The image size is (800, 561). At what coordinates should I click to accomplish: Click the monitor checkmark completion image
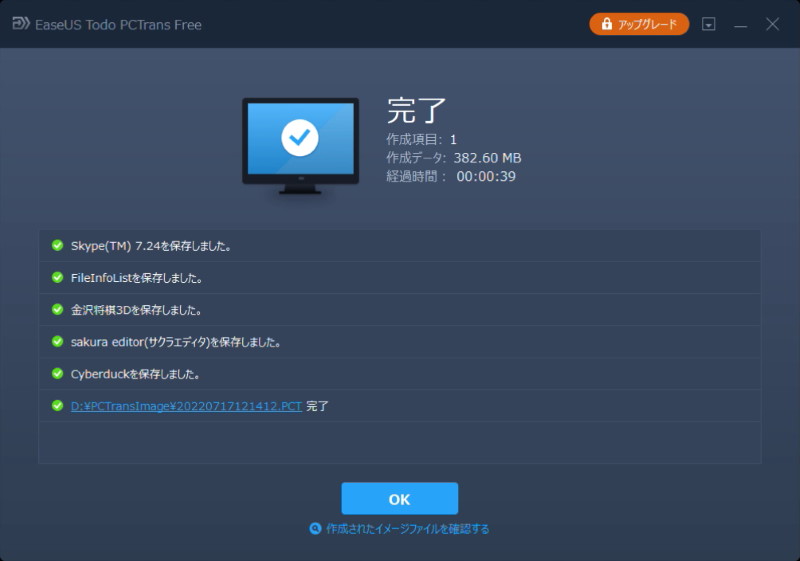click(x=300, y=146)
